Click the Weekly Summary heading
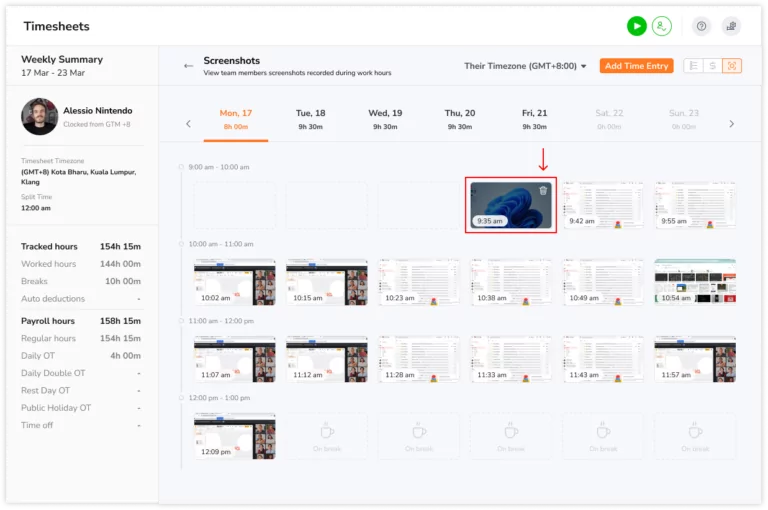Image resolution: width=768 pixels, height=510 pixels. point(62,59)
